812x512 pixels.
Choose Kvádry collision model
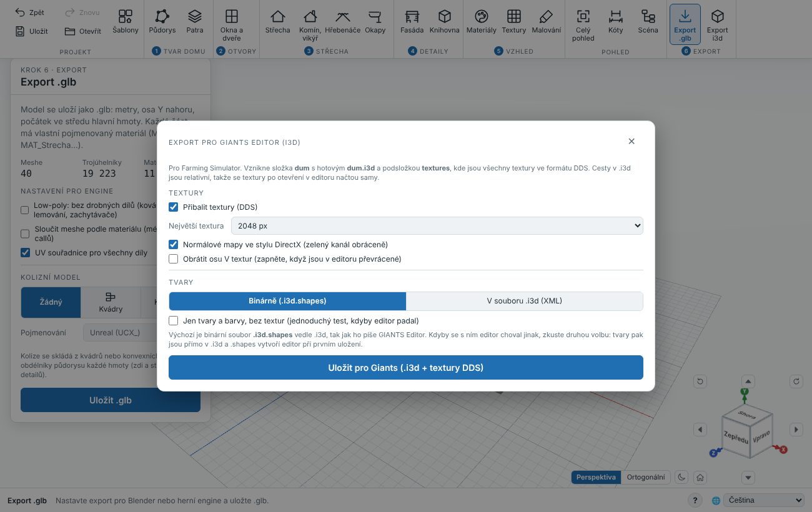(x=111, y=302)
